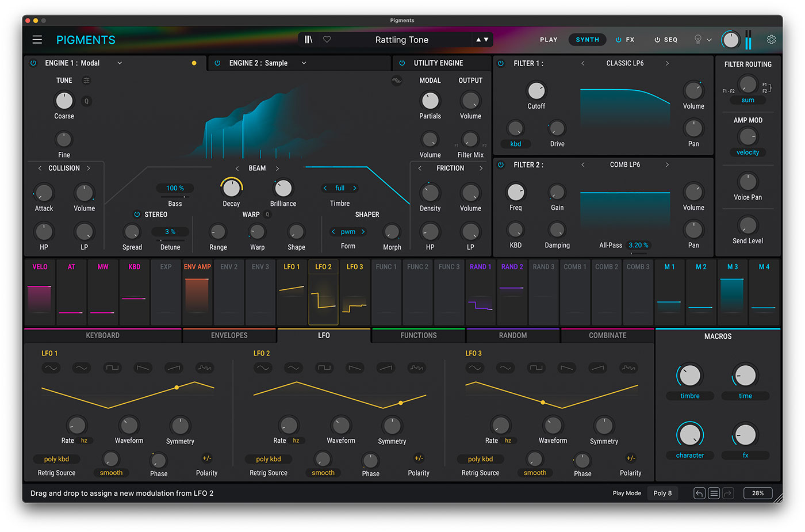805x532 pixels.
Task: Open the COMBINATE modulation tab
Action: coord(608,335)
